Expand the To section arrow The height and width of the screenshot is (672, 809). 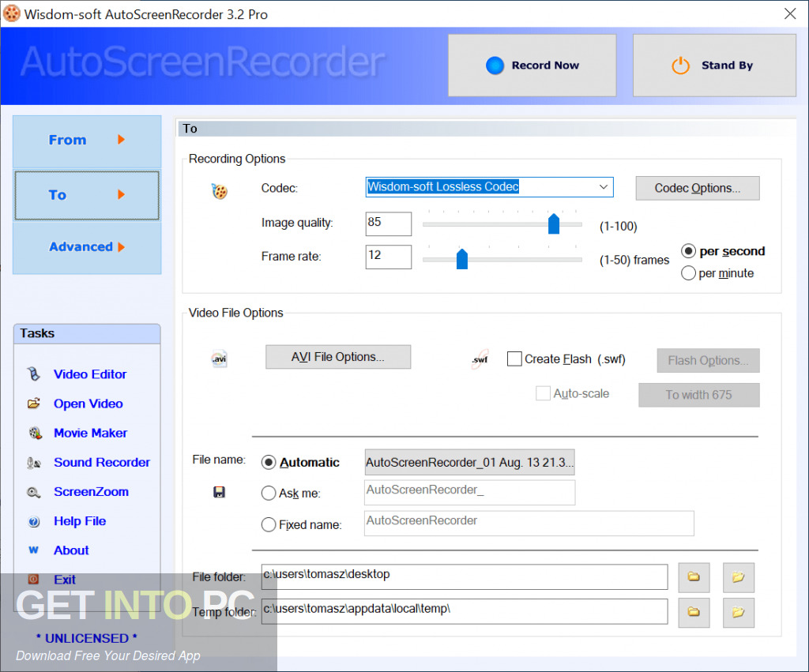(121, 194)
